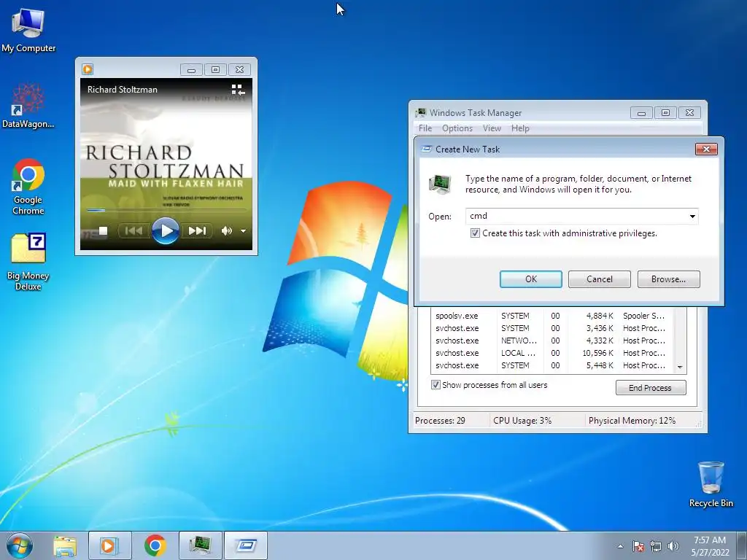Select svchost.exe row with 5,448 K

[x=553, y=365]
